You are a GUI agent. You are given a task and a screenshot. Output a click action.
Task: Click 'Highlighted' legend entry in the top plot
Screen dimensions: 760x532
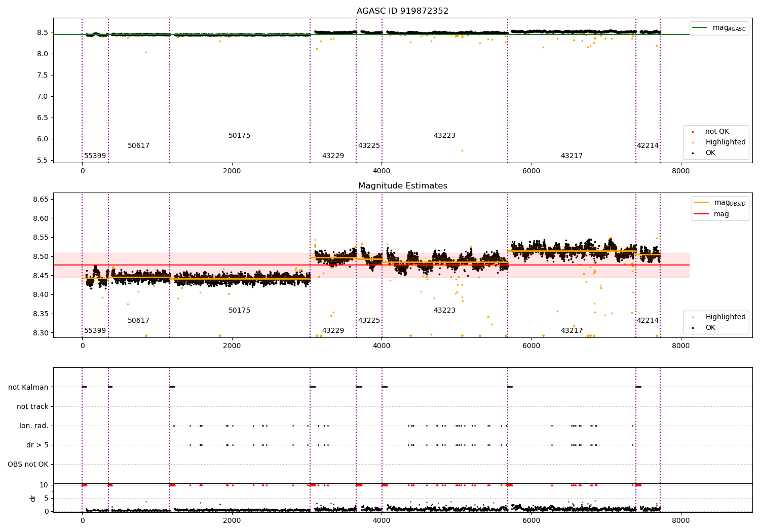[x=719, y=142]
